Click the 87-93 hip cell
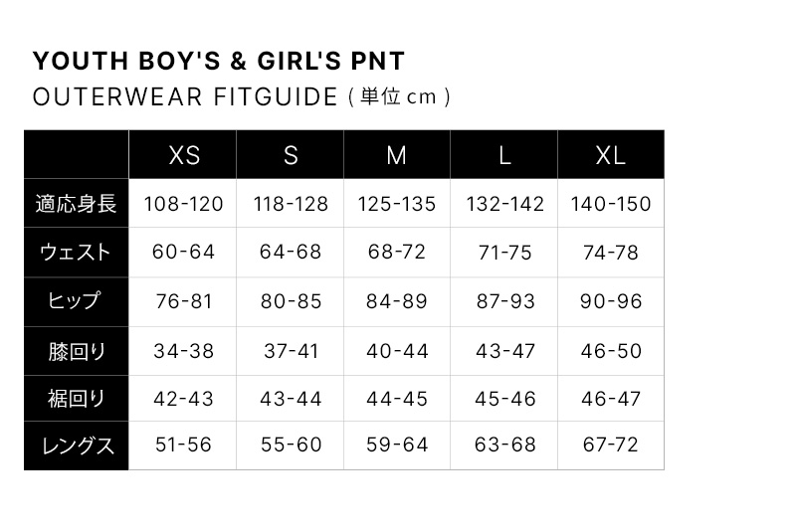This screenshot has width=796, height=532. click(x=504, y=301)
